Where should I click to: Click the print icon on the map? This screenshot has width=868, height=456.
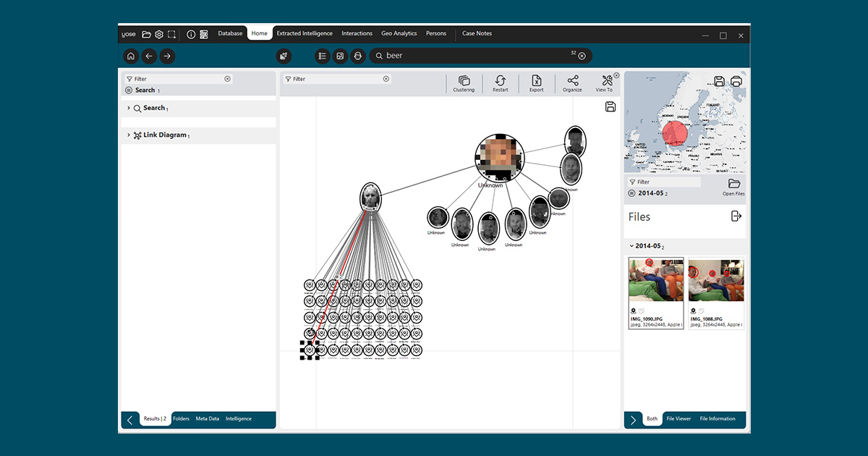tap(736, 82)
